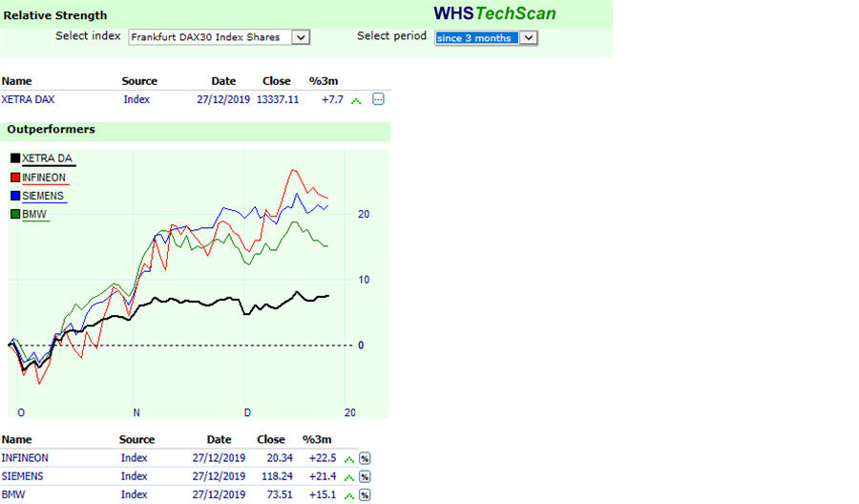Click the XETRA DA label in chart legend

(x=47, y=158)
